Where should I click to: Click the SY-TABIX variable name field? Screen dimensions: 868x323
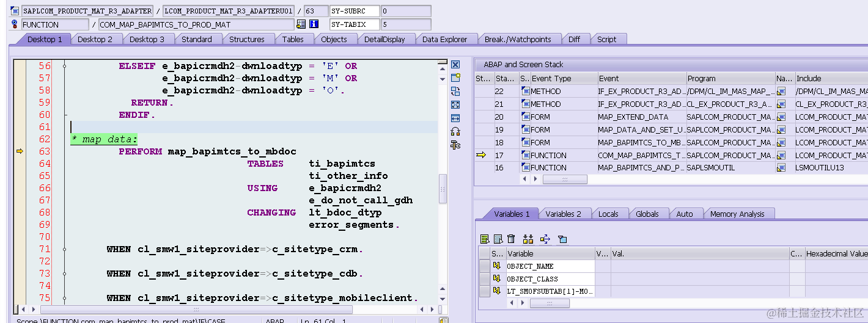pyautogui.click(x=353, y=24)
